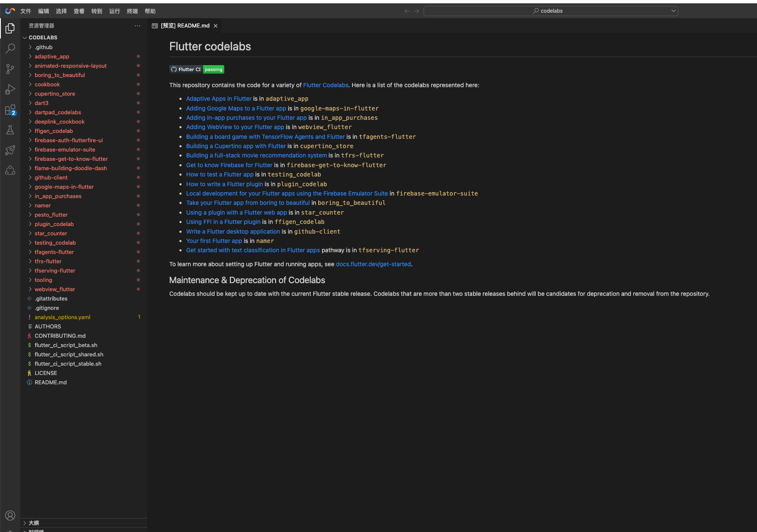This screenshot has width=757, height=532.
Task: Open flutter_ci_script_stable.sh file
Action: 84,364
